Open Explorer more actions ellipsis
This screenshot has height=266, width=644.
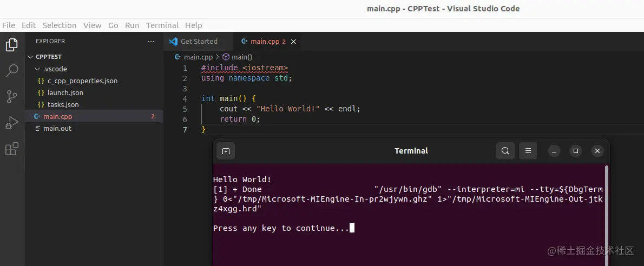pos(151,42)
